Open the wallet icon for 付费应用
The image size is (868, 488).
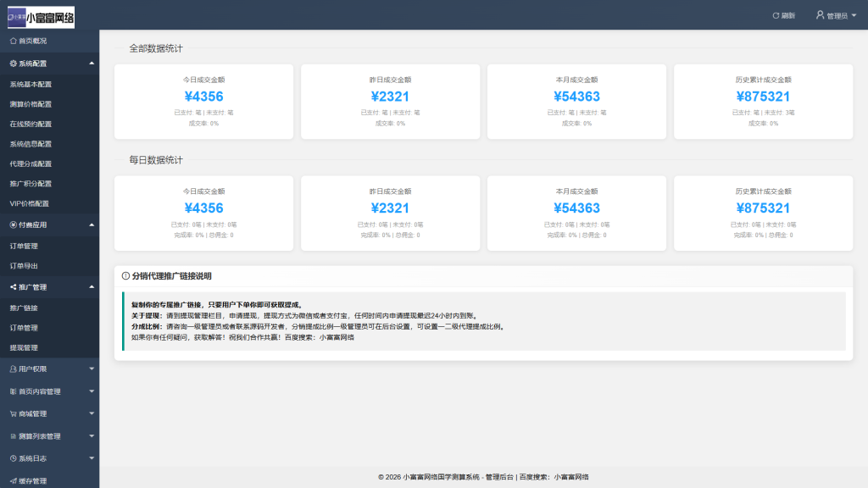click(x=13, y=223)
